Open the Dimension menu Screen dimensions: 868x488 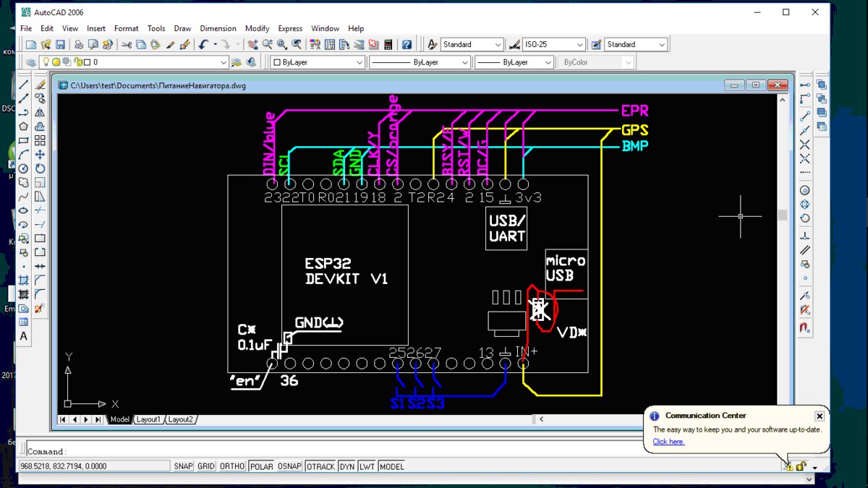(x=218, y=28)
